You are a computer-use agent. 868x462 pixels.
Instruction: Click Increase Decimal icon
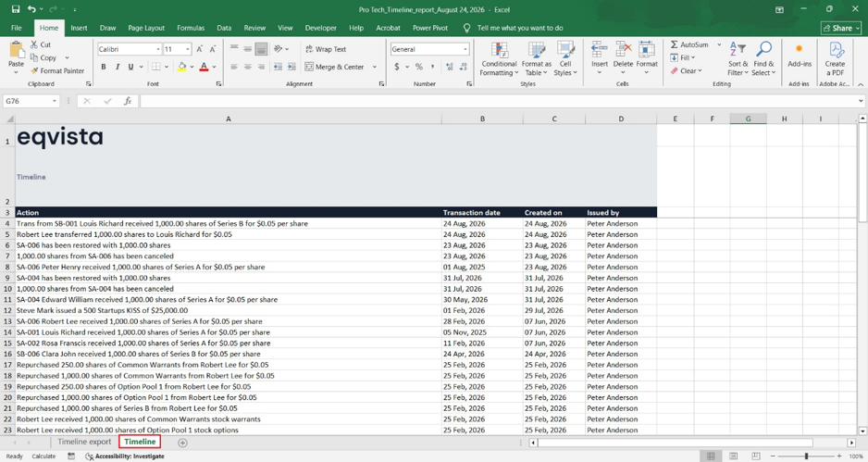[x=449, y=67]
